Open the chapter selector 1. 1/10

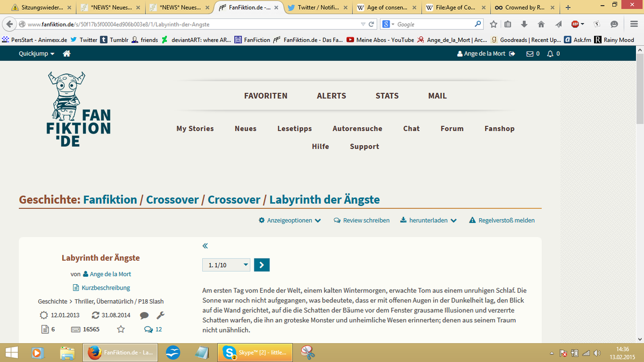[x=226, y=264]
